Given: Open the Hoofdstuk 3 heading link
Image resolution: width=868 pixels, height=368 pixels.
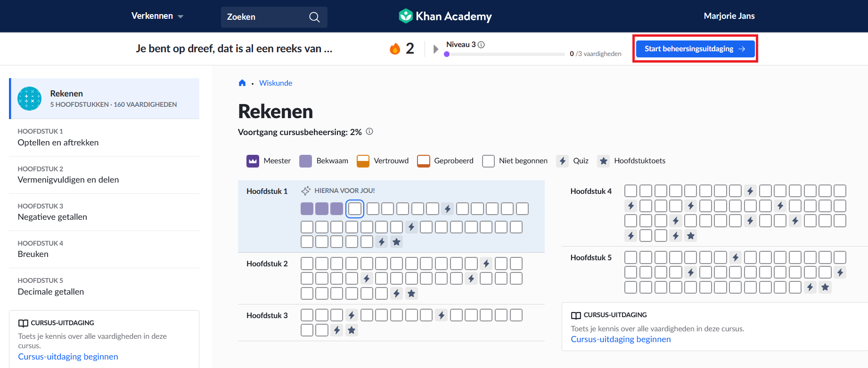Looking at the screenshot, I should (267, 315).
